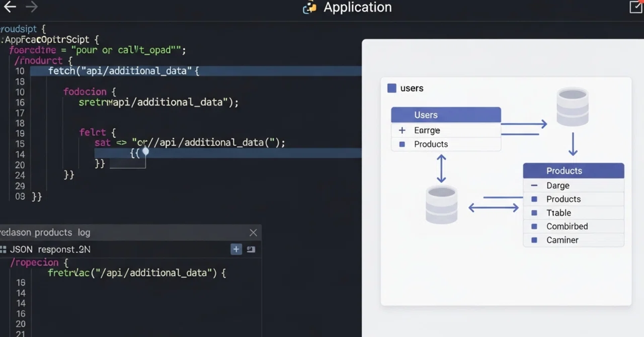Open the external window icon at top right
This screenshot has height=337, width=644.
[x=636, y=6]
